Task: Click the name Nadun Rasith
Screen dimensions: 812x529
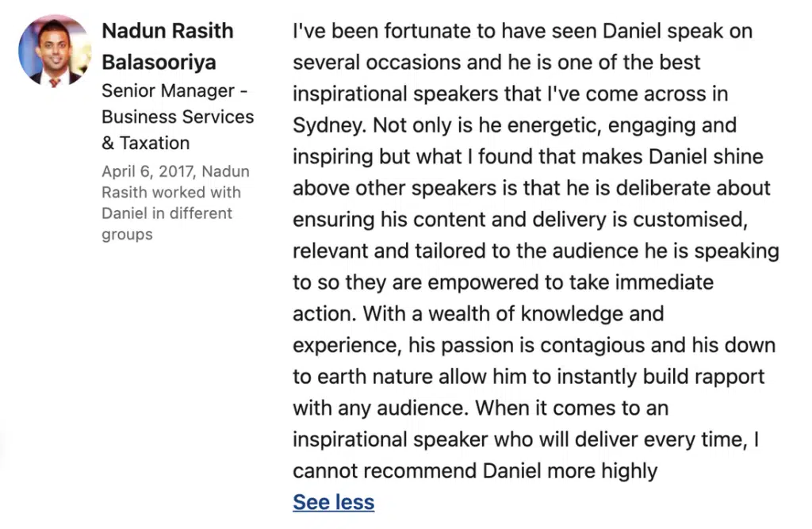Action: pos(167,31)
